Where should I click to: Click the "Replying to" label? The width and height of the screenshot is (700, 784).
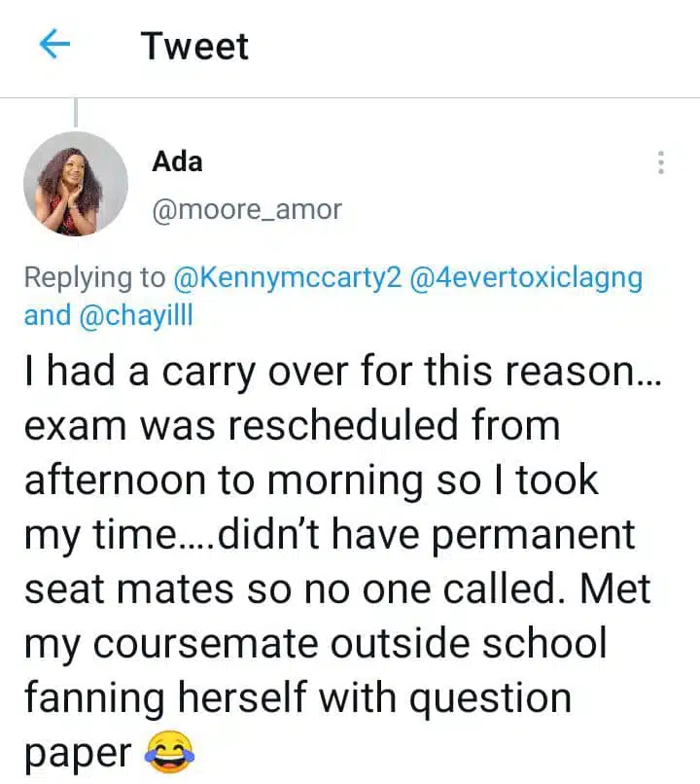click(94, 277)
